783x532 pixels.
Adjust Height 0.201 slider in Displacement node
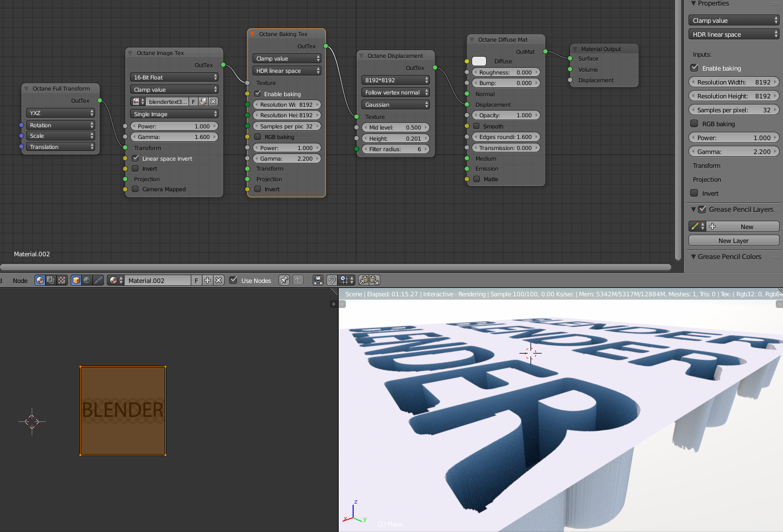(396, 138)
